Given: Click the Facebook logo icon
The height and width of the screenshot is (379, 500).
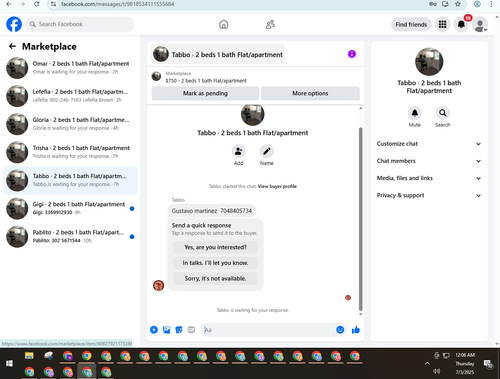Looking at the screenshot, I should point(14,24).
